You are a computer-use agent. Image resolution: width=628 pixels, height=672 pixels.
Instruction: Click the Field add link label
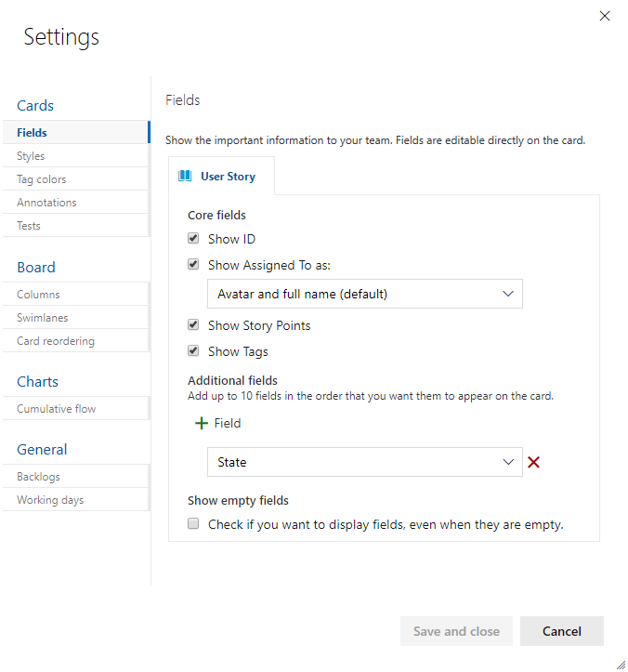click(228, 424)
